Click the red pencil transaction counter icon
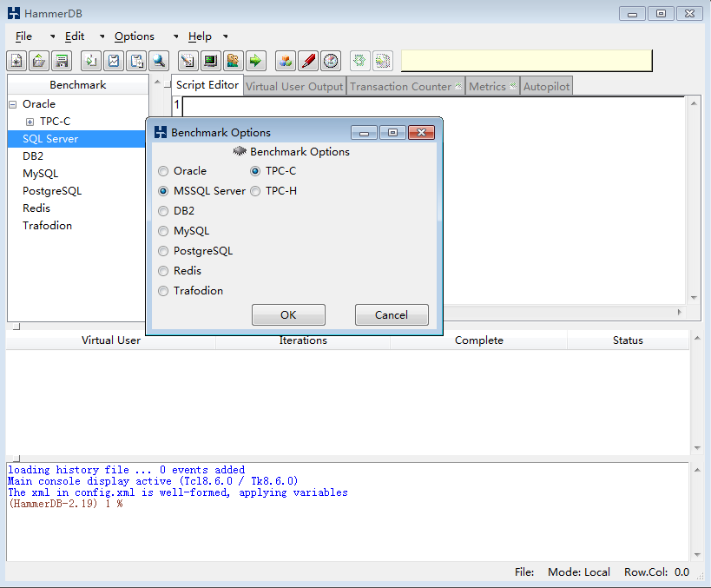Viewport: 711px width, 588px height. [x=308, y=61]
